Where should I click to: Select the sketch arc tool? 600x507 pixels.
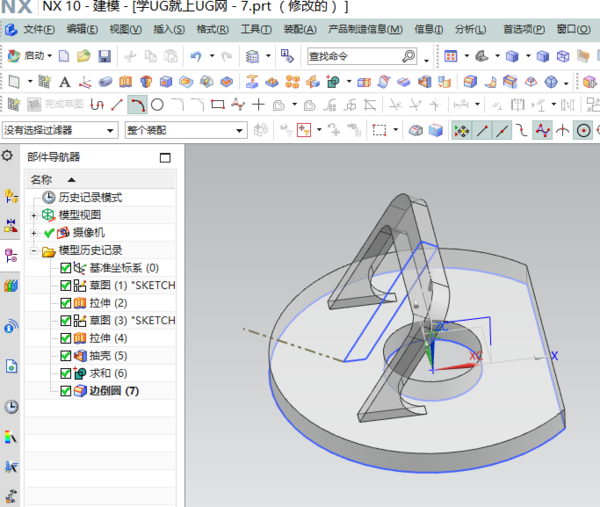137,104
